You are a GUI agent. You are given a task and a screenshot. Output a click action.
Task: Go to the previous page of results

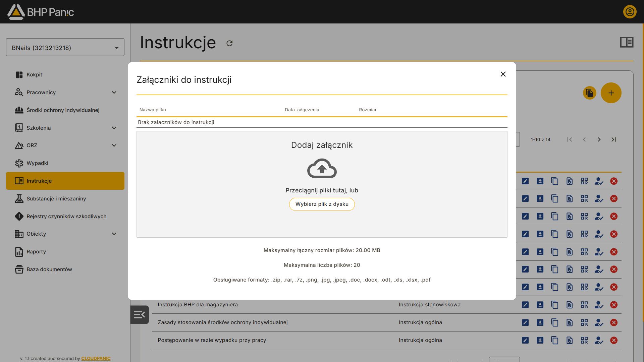[x=584, y=139]
